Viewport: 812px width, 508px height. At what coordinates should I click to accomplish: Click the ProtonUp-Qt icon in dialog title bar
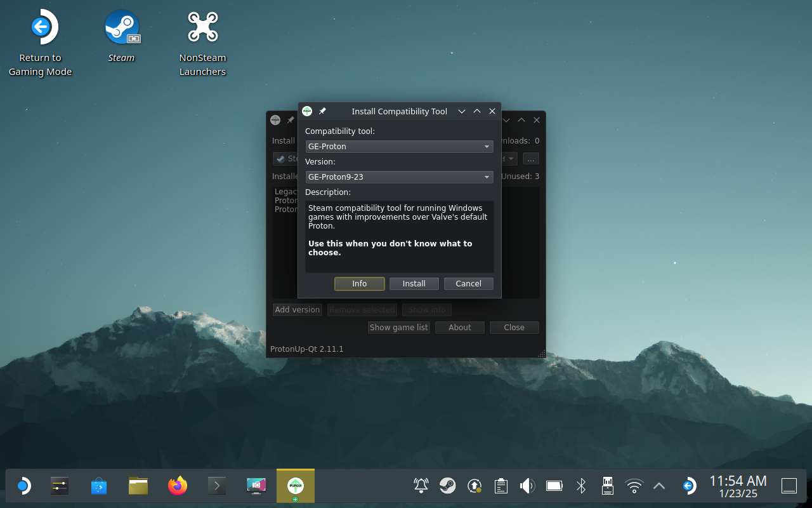pyautogui.click(x=307, y=111)
